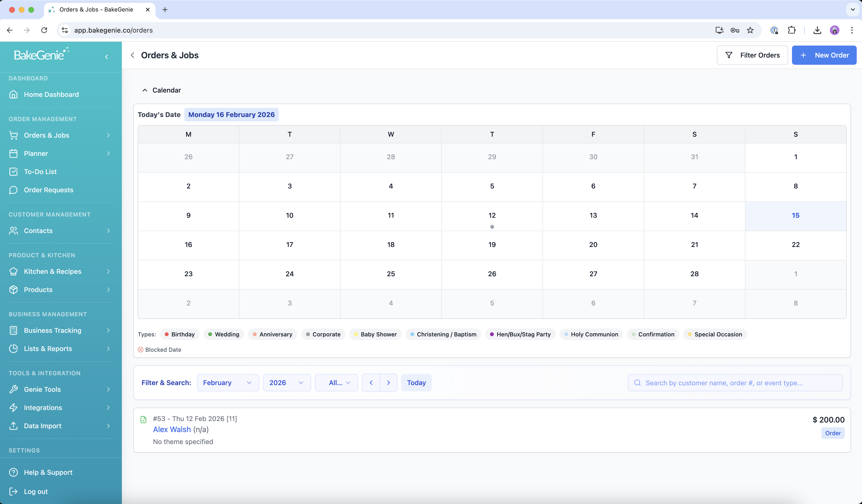This screenshot has height=504, width=862.
Task: Click the Home Dashboard house icon
Action: coord(13,94)
